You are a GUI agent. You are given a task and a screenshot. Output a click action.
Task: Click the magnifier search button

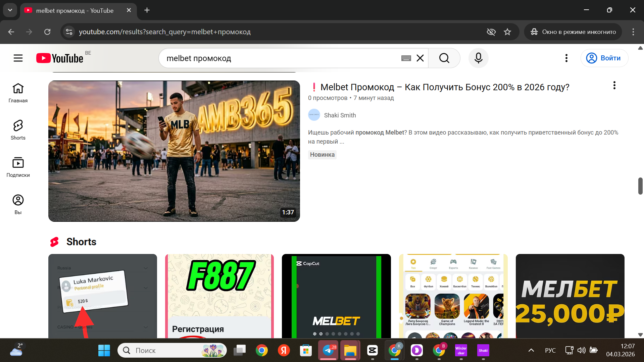[x=444, y=58]
